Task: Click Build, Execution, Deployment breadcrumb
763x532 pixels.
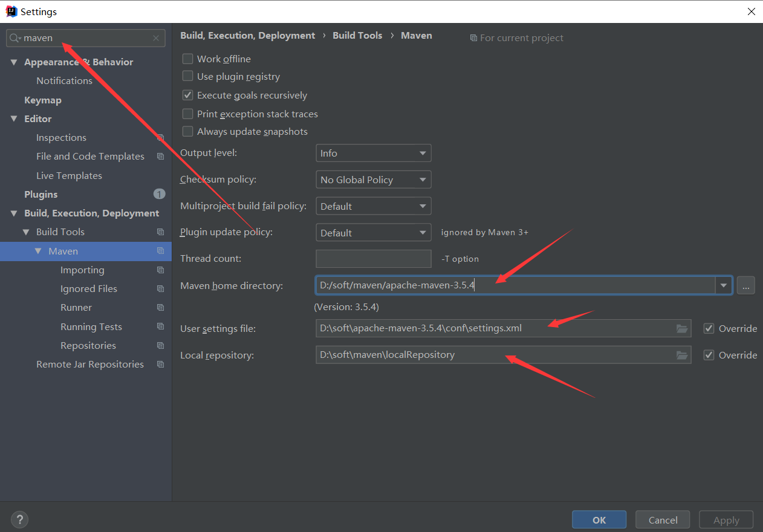Action: tap(247, 36)
